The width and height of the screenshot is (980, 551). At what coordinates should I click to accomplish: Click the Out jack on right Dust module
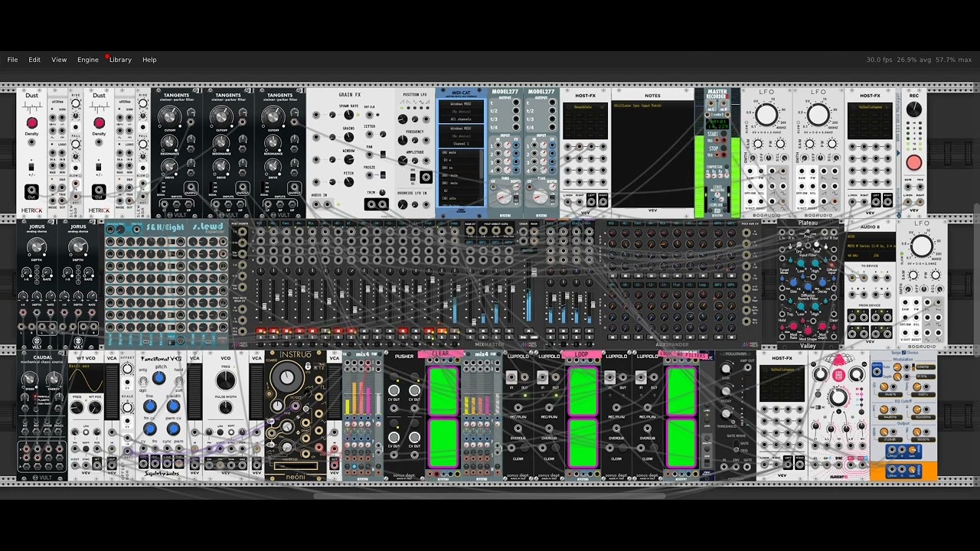pos(99,191)
